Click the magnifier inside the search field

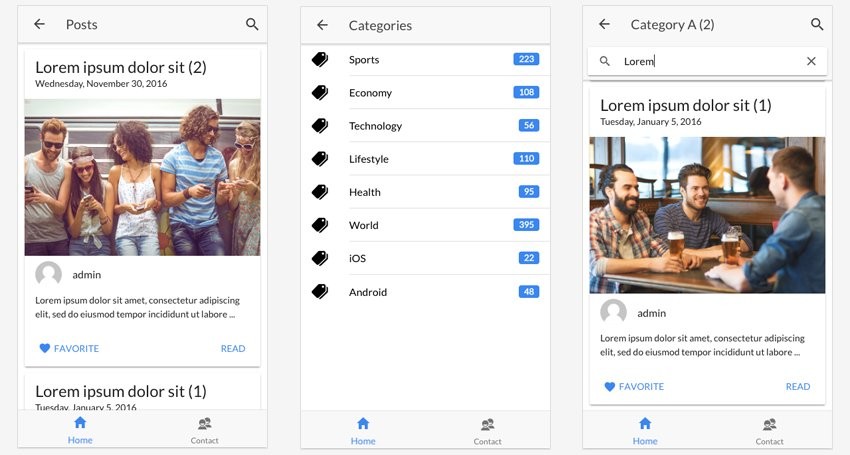(605, 61)
